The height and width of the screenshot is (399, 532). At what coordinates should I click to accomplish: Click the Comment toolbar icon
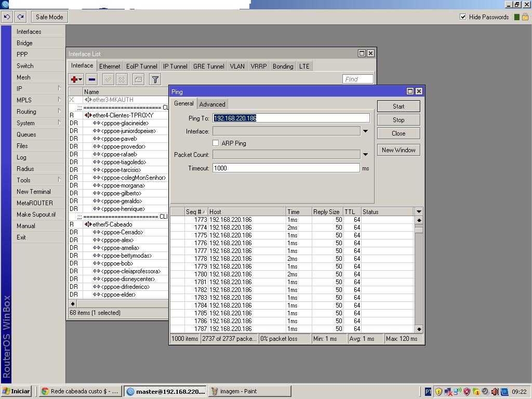[138, 79]
